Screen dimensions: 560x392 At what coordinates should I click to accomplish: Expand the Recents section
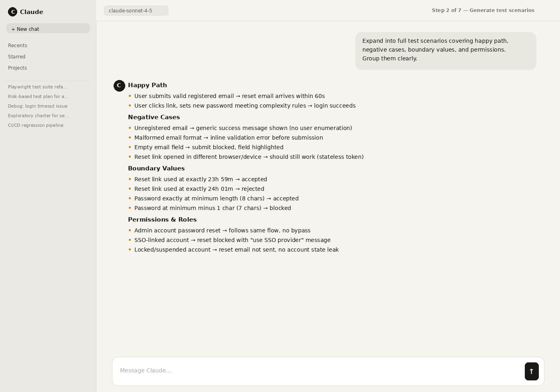(x=18, y=45)
